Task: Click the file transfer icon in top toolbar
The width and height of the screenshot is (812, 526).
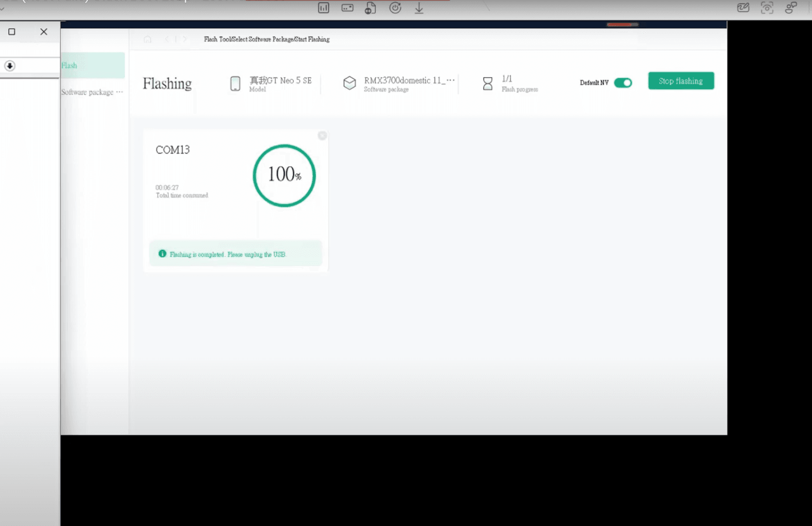Action: 371,8
